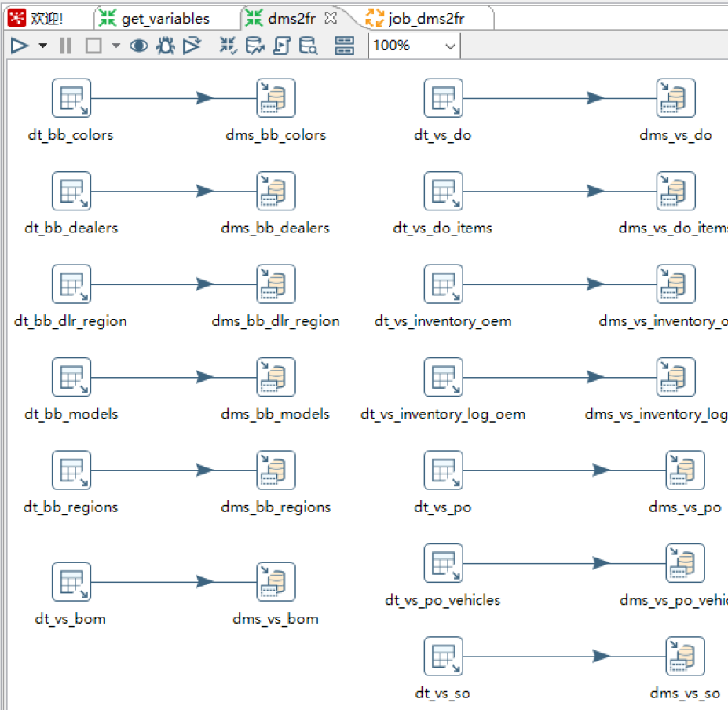Pause the running transformation
728x710 pixels.
65,46
